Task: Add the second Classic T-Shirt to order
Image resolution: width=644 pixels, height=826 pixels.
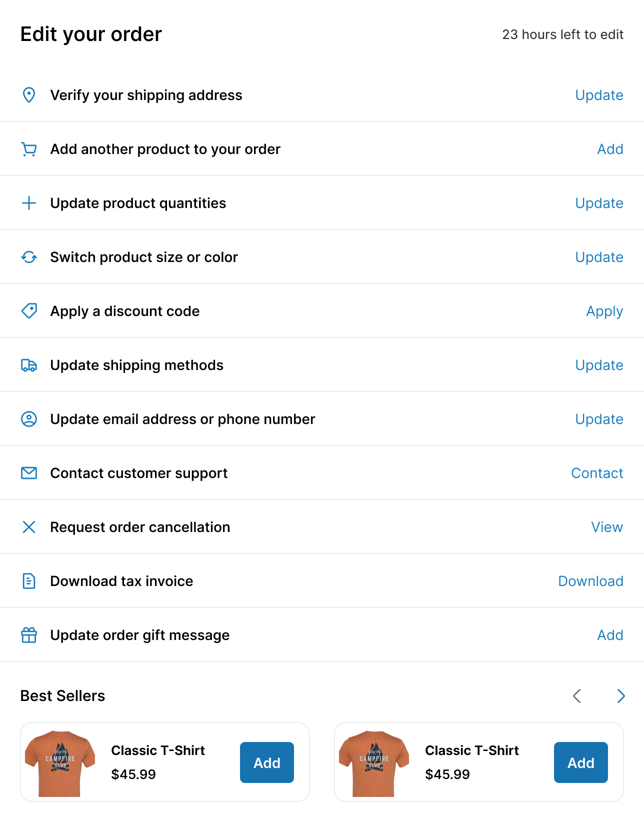Action: pyautogui.click(x=580, y=762)
